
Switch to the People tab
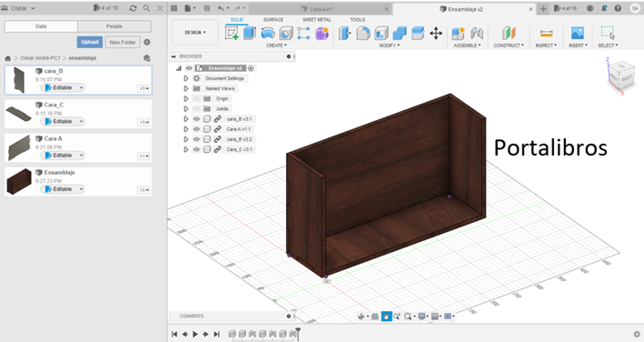(x=114, y=26)
